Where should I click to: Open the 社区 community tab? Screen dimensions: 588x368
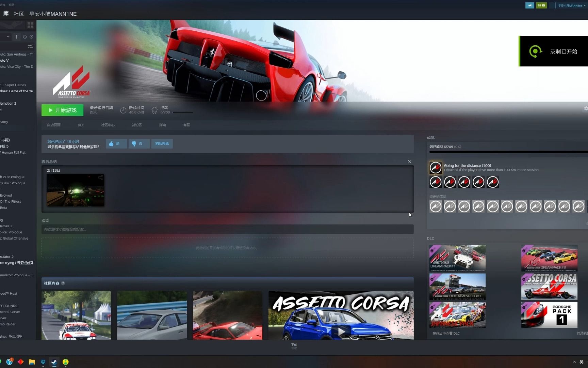(x=19, y=14)
